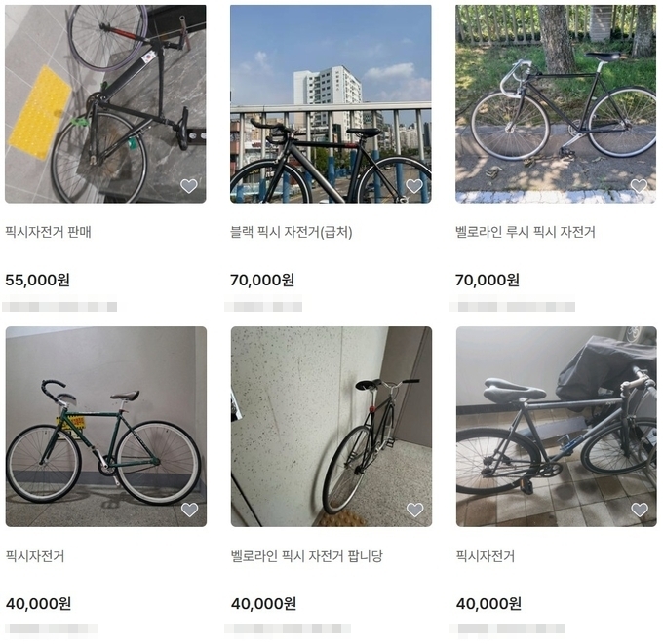This screenshot has height=644, width=663.
Task: Select the 55,000원 price text
Action: point(38,280)
